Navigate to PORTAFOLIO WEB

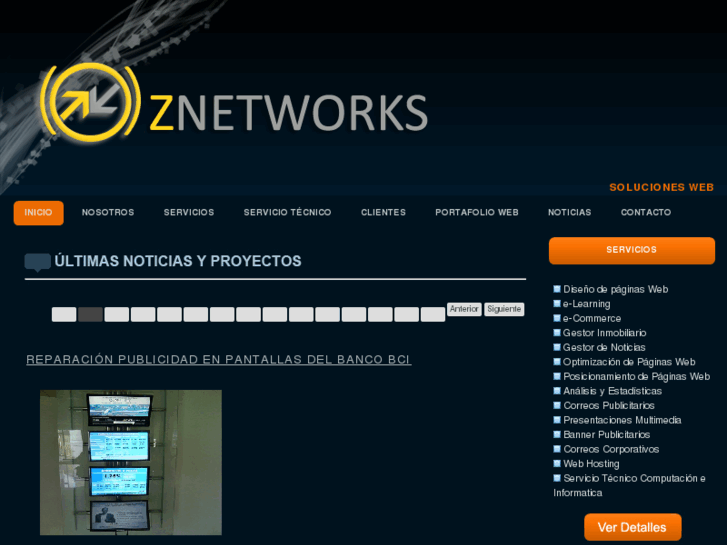[x=477, y=212]
